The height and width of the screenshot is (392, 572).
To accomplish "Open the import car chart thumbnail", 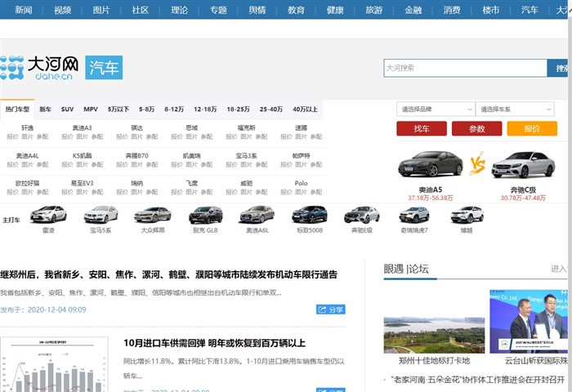I will [x=54, y=364].
